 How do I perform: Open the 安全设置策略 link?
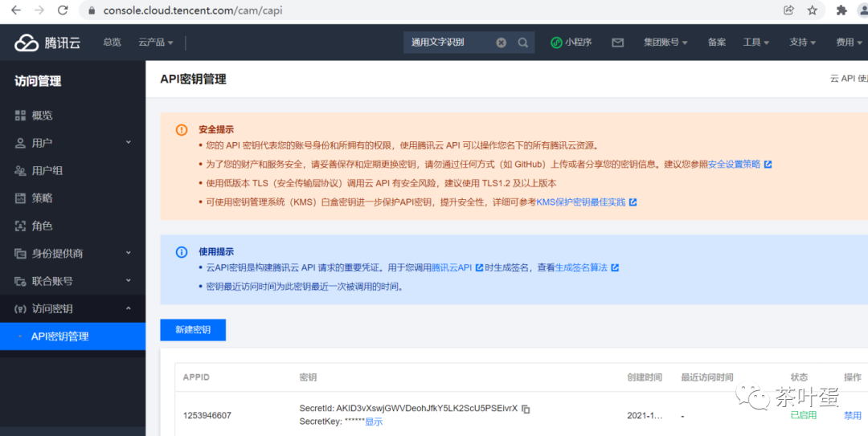click(734, 165)
